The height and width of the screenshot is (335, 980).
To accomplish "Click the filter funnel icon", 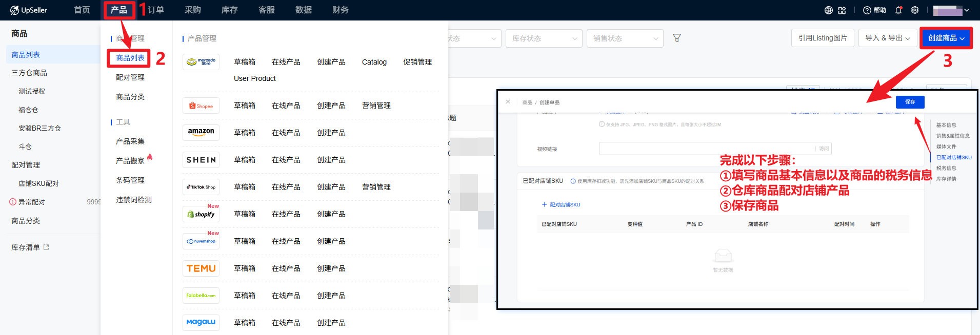I will point(677,38).
